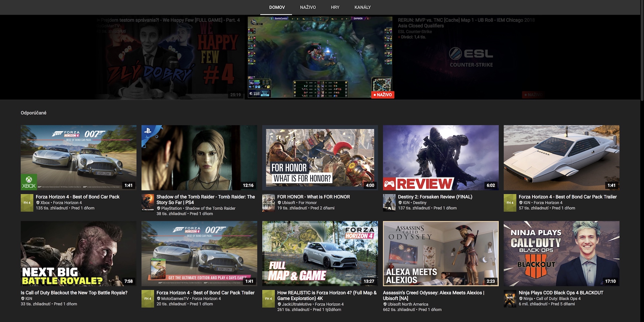The width and height of the screenshot is (644, 322).
Task: Open the 'Shadow of the Tomb Raider - Tomb Raider: The Story So Far' title
Action: click(206, 200)
